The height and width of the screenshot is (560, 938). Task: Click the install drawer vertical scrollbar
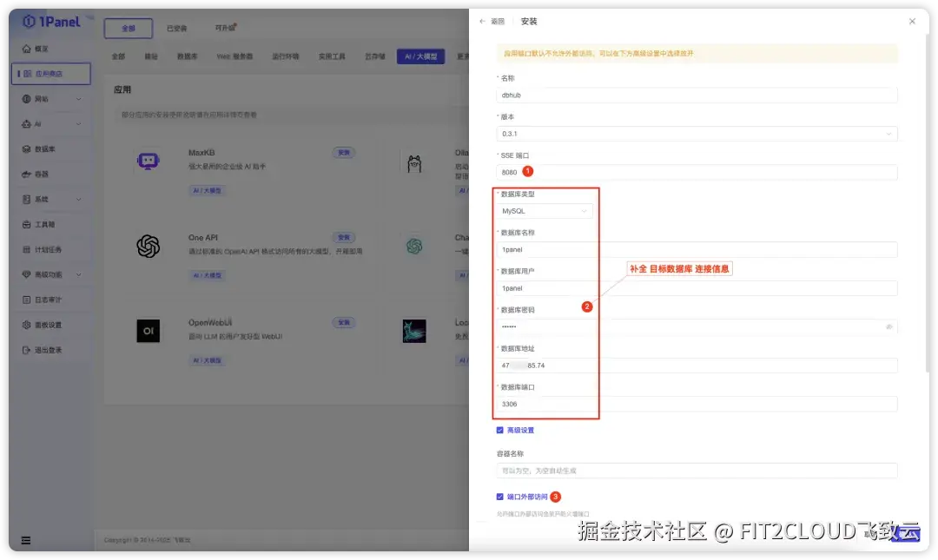click(928, 203)
